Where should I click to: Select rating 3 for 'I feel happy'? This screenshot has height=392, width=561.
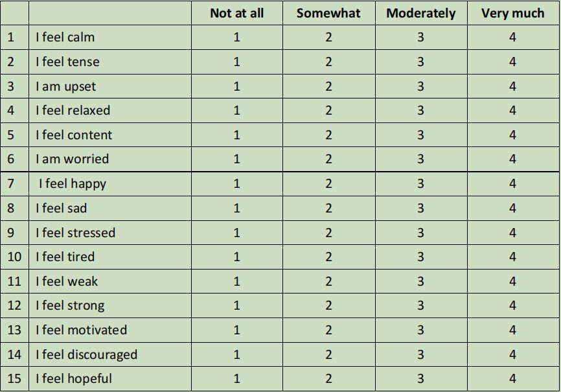(420, 184)
